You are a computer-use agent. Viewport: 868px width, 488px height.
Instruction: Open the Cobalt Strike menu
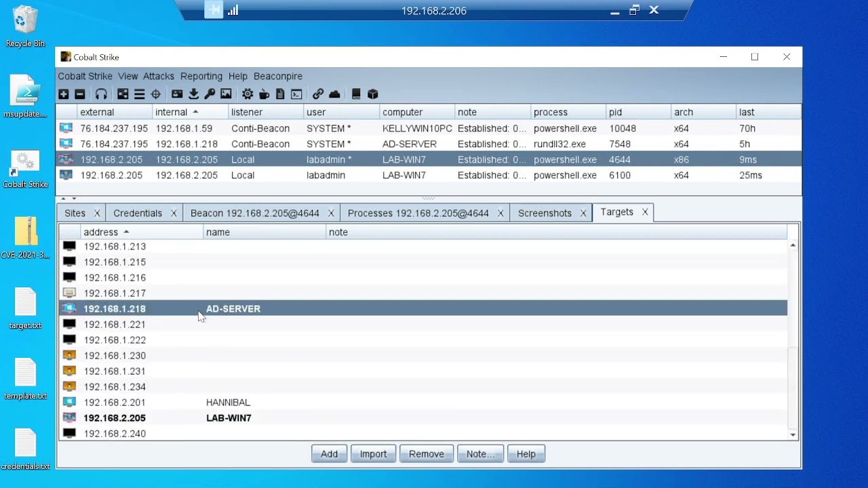(85, 76)
